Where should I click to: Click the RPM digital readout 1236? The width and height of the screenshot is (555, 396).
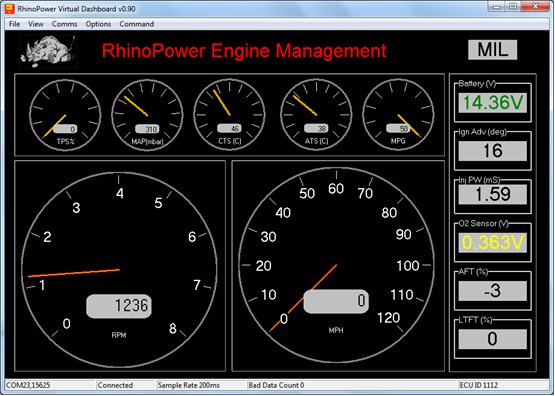click(x=119, y=306)
